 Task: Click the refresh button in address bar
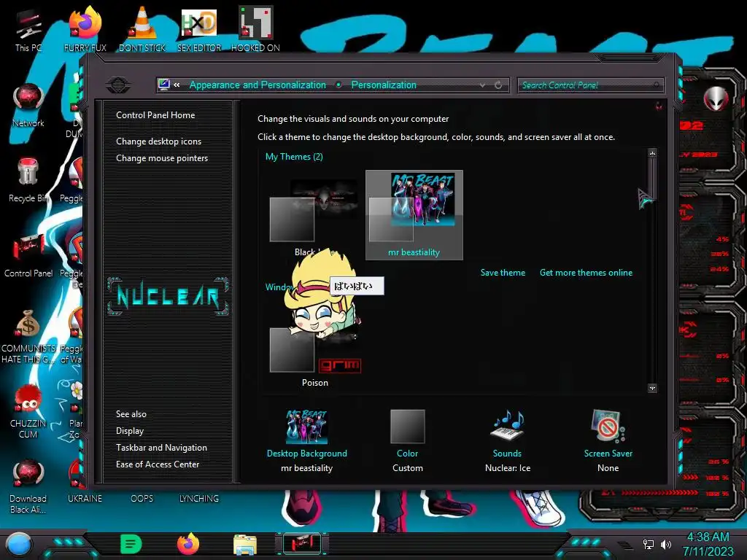[498, 85]
